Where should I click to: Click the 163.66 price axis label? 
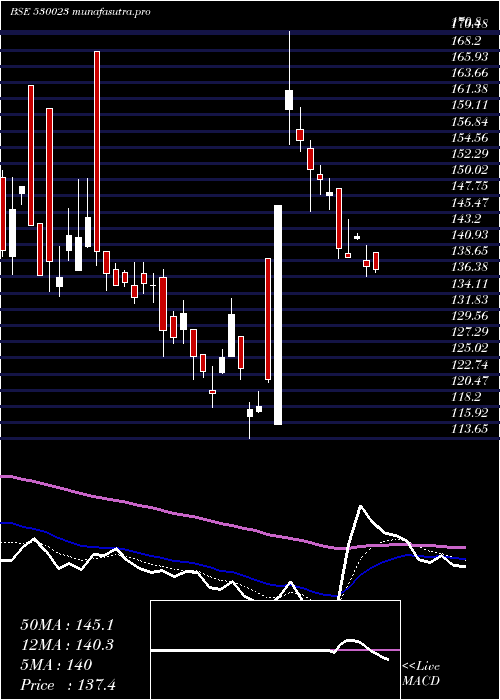(x=470, y=73)
